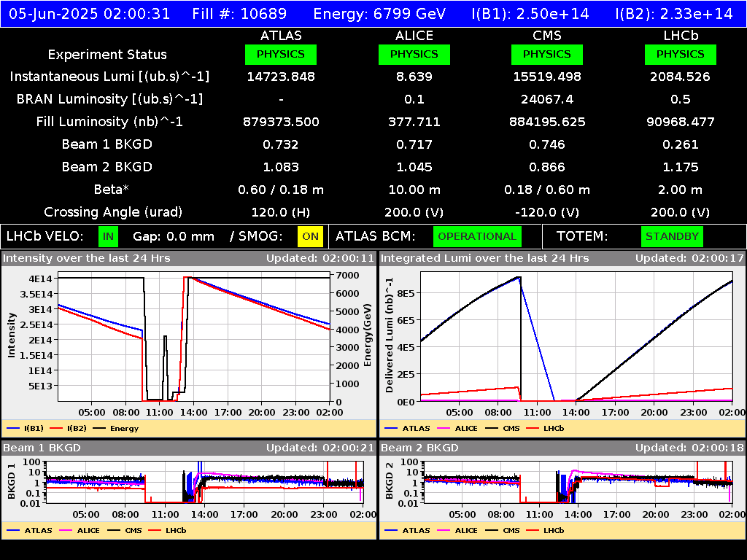Click ATLAS Beam 2 BKGD value 1.083
This screenshot has width=747, height=560.
tap(281, 167)
